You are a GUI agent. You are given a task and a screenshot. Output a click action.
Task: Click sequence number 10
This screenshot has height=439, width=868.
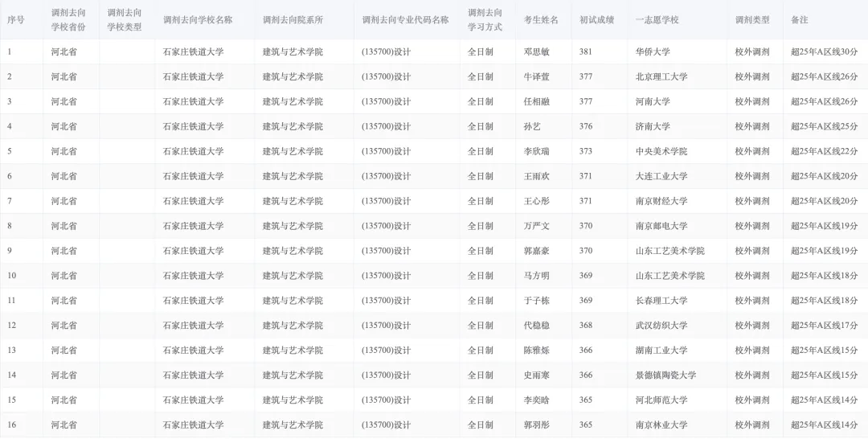11,277
